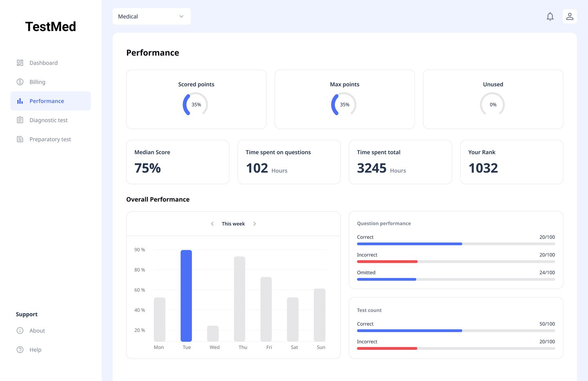Open Diagnostic test menu item

click(x=51, y=120)
